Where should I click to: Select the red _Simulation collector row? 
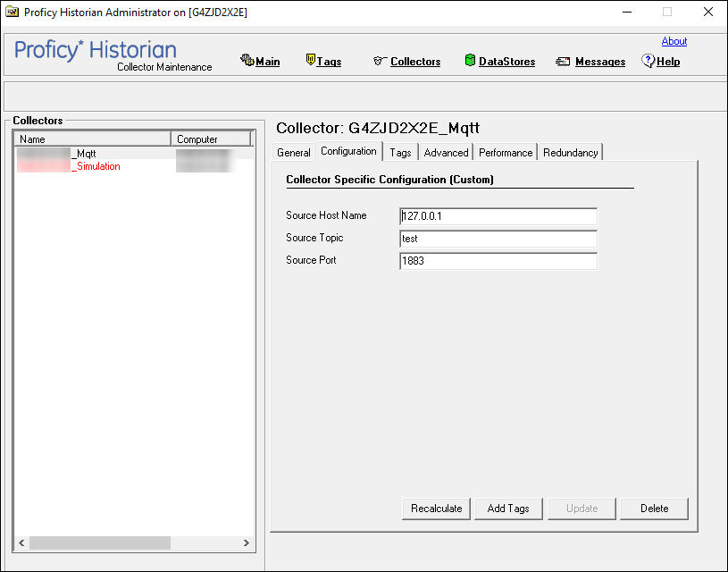135,166
